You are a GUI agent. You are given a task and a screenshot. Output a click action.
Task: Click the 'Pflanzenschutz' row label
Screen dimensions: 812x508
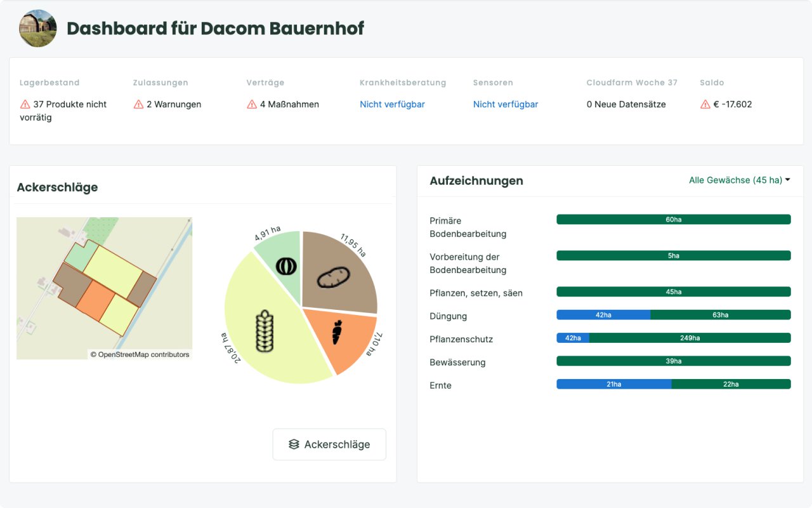click(x=461, y=339)
